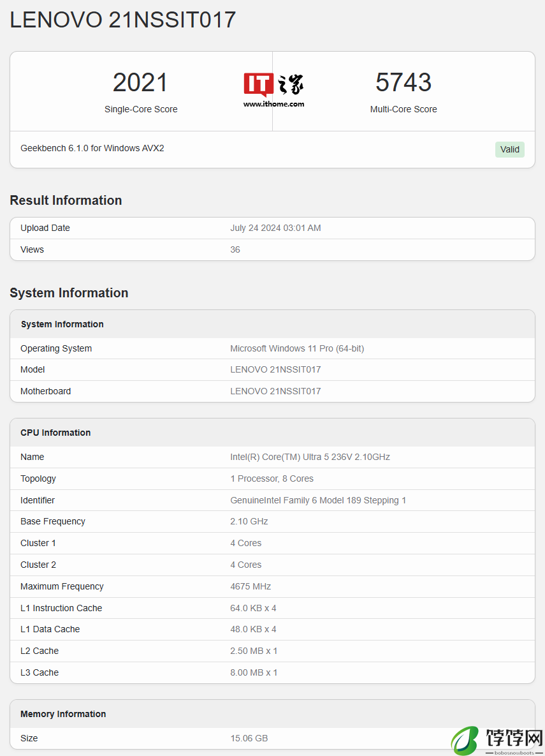Select the 'July 24 2024 03:01 AM' value

click(x=275, y=228)
